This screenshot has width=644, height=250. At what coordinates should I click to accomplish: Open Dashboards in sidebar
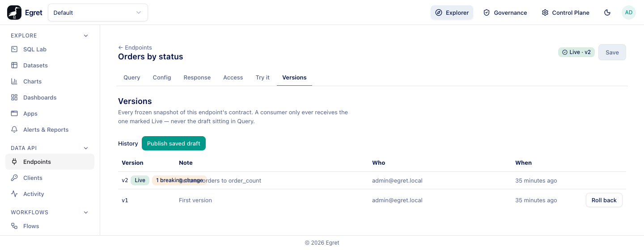point(50,97)
